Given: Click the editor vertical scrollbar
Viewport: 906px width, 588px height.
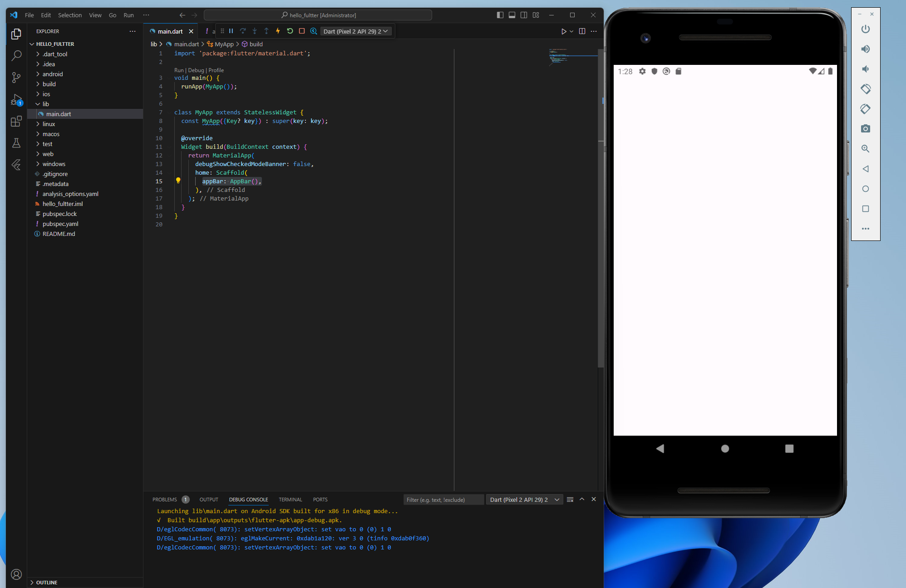Looking at the screenshot, I should click(x=601, y=208).
